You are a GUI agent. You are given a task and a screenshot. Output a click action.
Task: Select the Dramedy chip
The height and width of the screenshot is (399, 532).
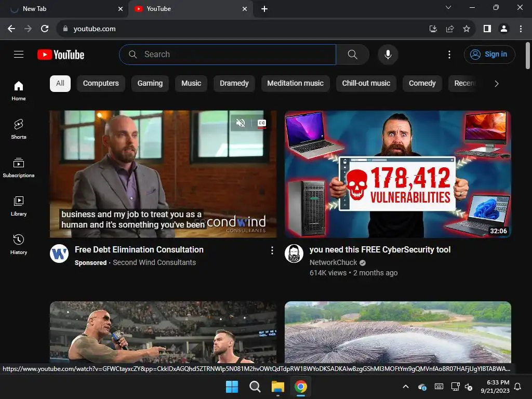point(234,84)
